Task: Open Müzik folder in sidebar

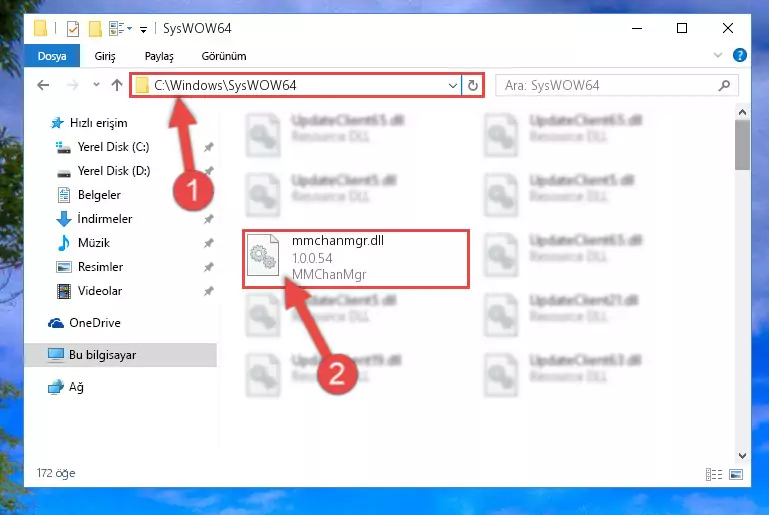Action: pyautogui.click(x=83, y=243)
